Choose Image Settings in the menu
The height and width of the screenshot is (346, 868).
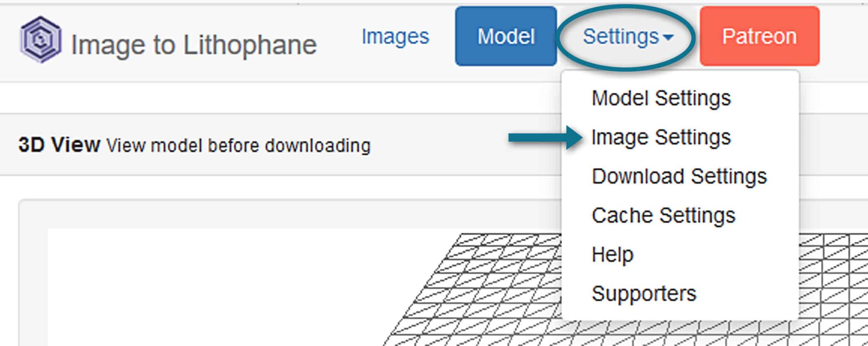(x=661, y=137)
